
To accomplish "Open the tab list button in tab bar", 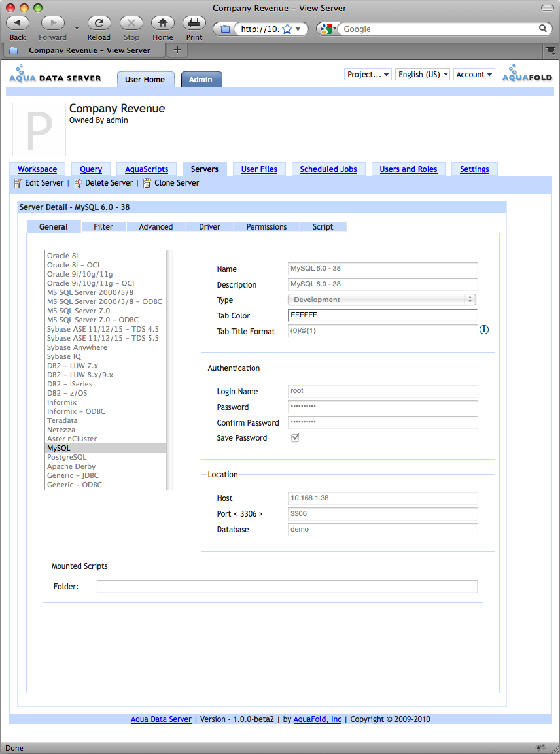I will (x=551, y=50).
